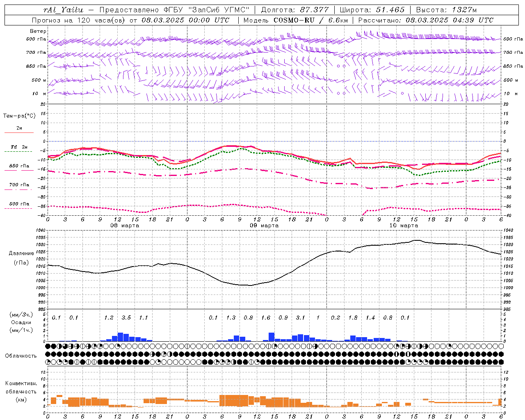Screen dimensions: 525x420
Task: Select the '2м' temperature legend entry
Action: 19,128
